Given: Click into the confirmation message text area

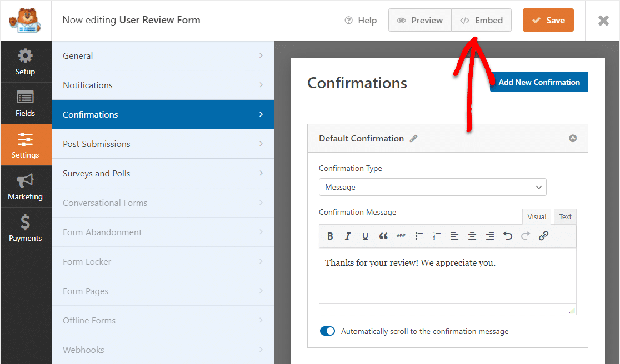Looking at the screenshot, I should click(448, 276).
